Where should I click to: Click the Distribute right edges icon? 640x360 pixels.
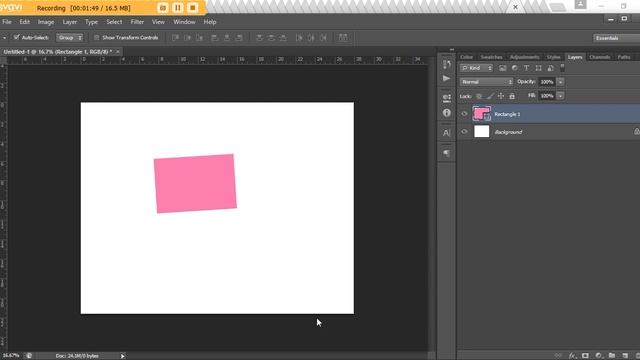(x=323, y=38)
